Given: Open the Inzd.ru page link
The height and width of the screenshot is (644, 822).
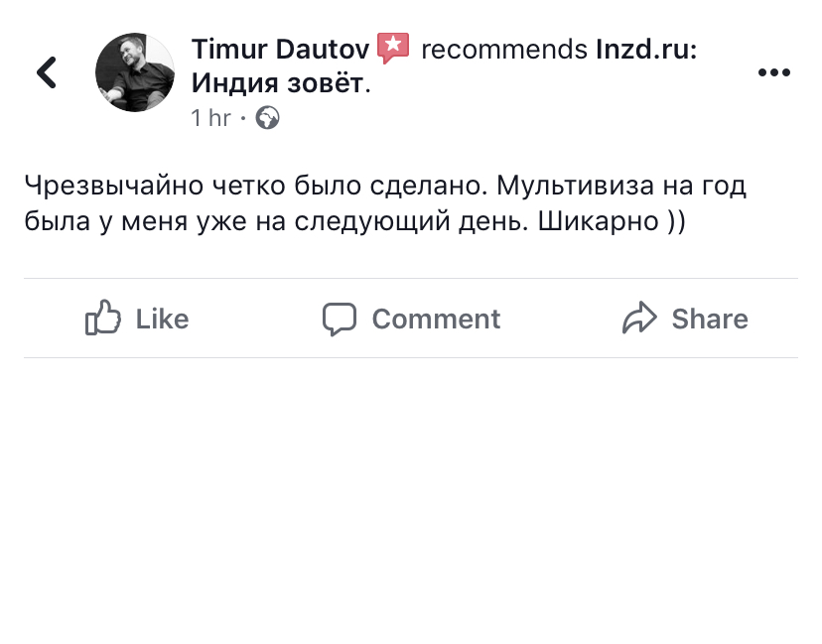Looking at the screenshot, I should pyautogui.click(x=645, y=49).
